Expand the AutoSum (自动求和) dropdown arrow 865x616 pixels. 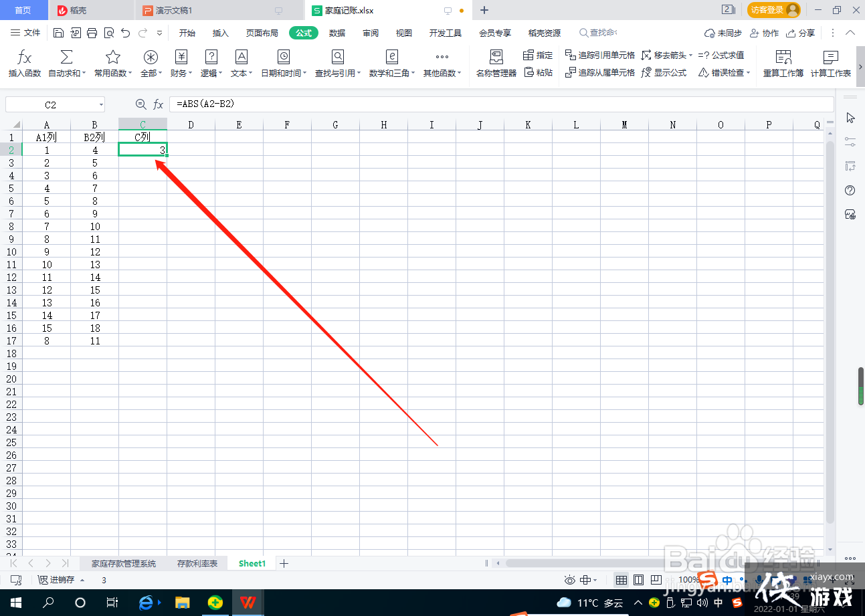(84, 74)
